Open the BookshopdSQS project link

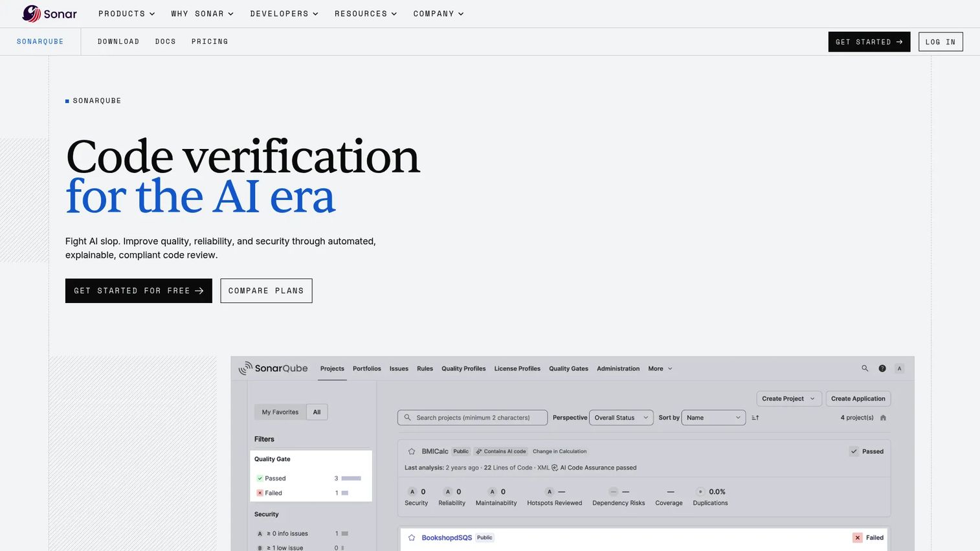click(x=447, y=537)
